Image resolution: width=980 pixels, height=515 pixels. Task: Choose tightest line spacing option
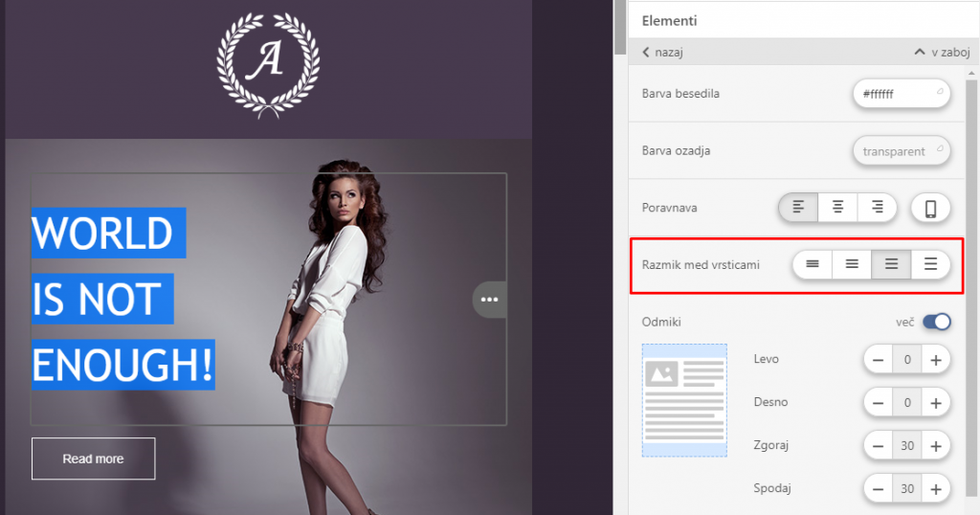(813, 264)
